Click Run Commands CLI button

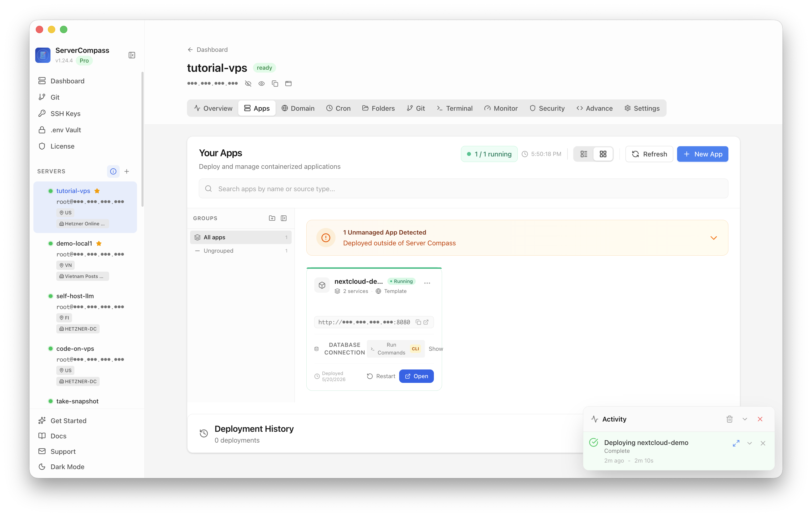coord(395,349)
